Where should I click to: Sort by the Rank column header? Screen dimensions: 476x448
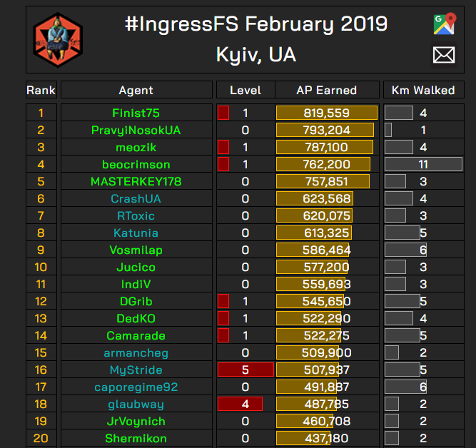point(41,90)
